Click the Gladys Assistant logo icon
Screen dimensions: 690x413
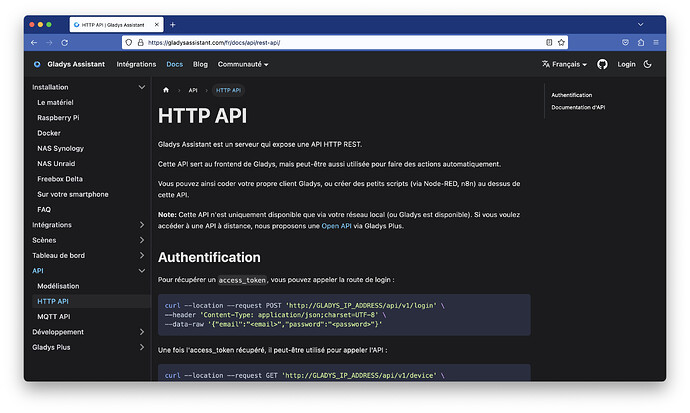coord(37,64)
